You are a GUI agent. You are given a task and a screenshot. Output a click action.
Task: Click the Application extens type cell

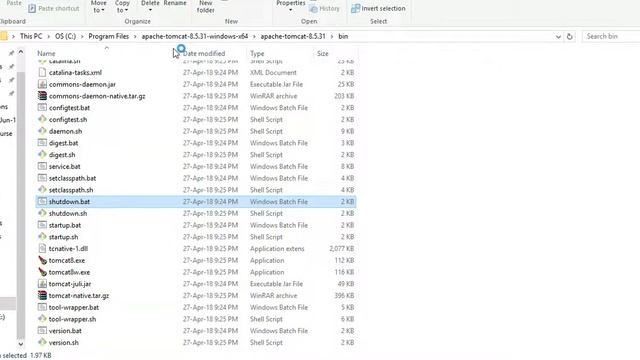pos(277,249)
